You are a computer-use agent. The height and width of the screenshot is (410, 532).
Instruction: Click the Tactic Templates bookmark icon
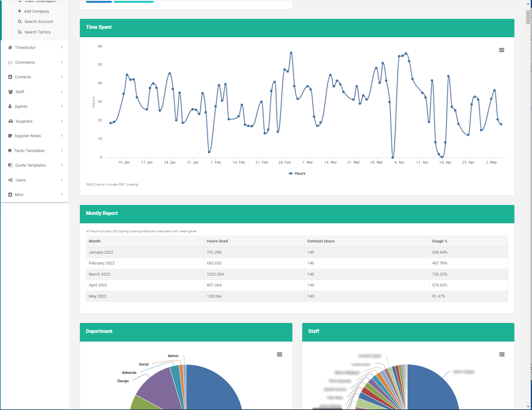tap(10, 151)
